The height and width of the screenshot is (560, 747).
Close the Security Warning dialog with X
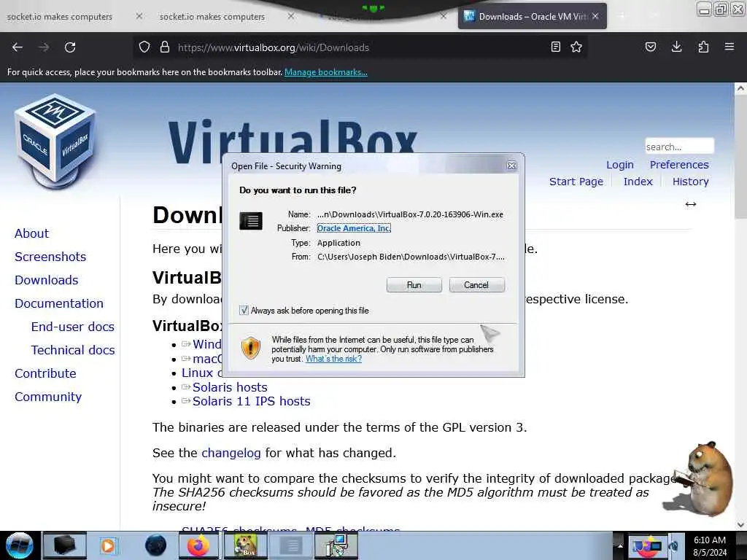pos(511,166)
